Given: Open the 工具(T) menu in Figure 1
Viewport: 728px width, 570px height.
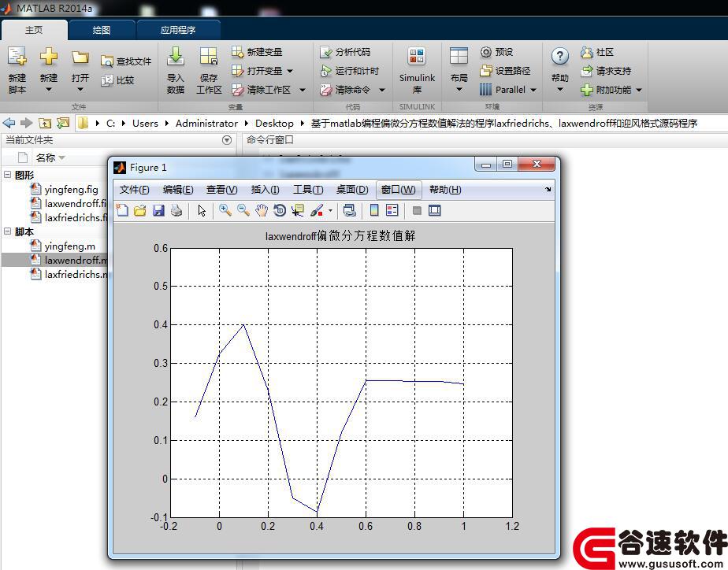Looking at the screenshot, I should [x=308, y=190].
